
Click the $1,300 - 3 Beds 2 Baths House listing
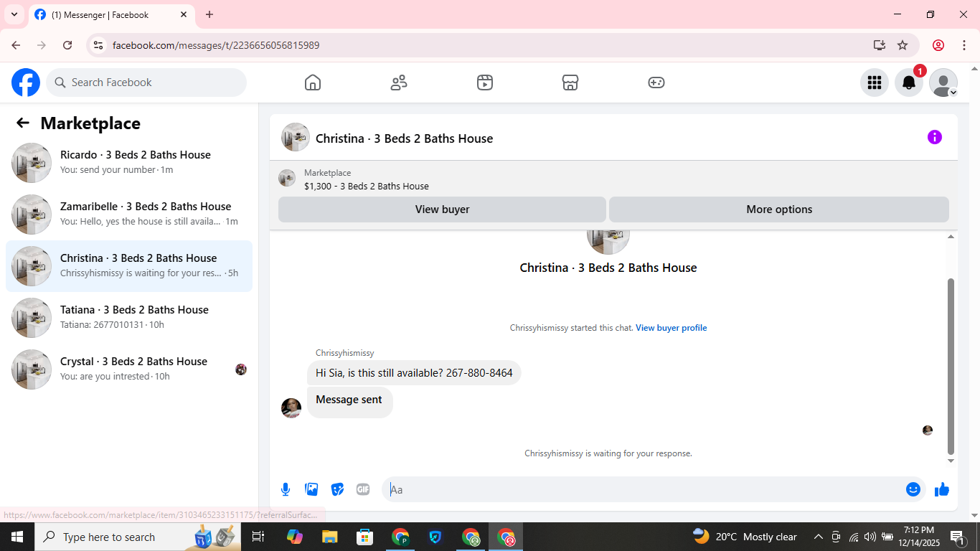pyautogui.click(x=366, y=186)
